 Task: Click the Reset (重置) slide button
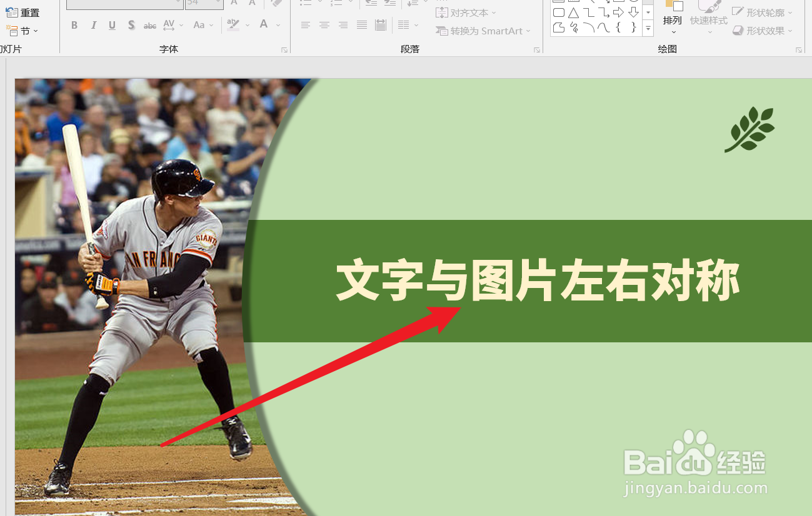(x=23, y=12)
